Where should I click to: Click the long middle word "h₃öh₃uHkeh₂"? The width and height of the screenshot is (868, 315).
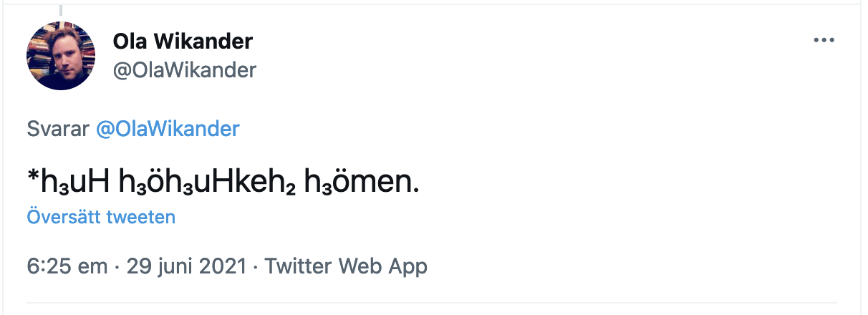[207, 182]
